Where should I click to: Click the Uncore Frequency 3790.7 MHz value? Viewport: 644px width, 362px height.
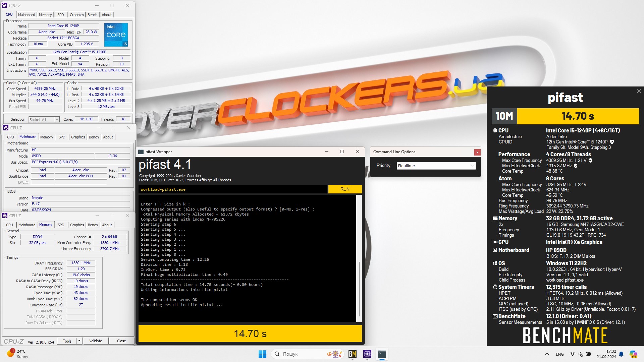pos(110,249)
